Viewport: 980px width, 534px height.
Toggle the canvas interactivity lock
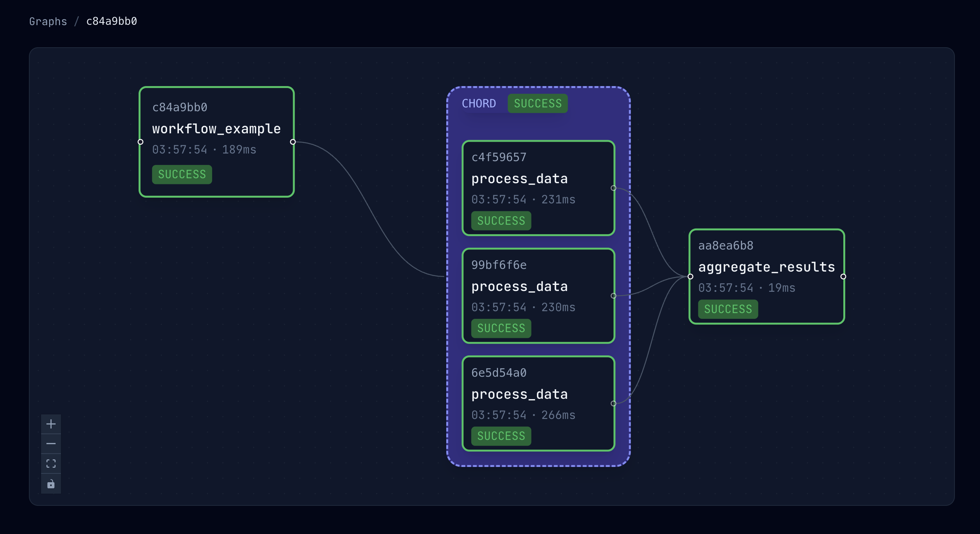[x=51, y=484]
